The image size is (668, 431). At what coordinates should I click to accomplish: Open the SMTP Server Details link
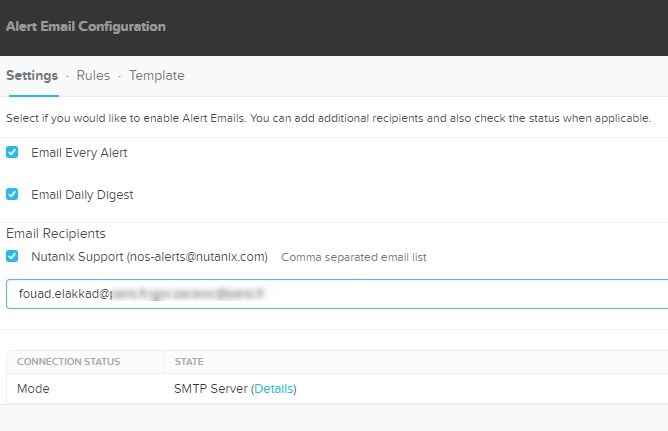pyautogui.click(x=274, y=389)
